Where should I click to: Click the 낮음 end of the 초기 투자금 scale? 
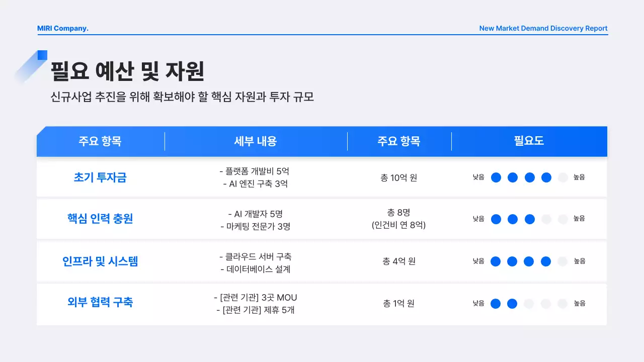(x=477, y=177)
